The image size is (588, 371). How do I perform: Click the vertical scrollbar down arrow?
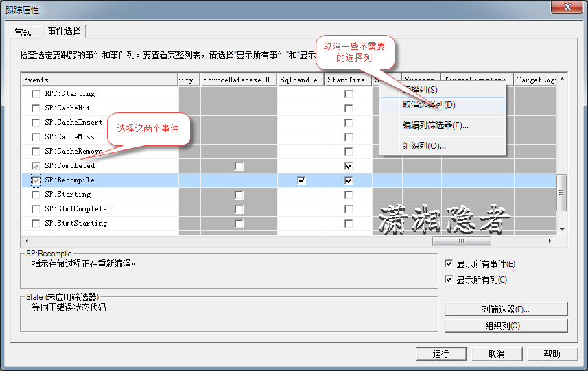pos(562,229)
